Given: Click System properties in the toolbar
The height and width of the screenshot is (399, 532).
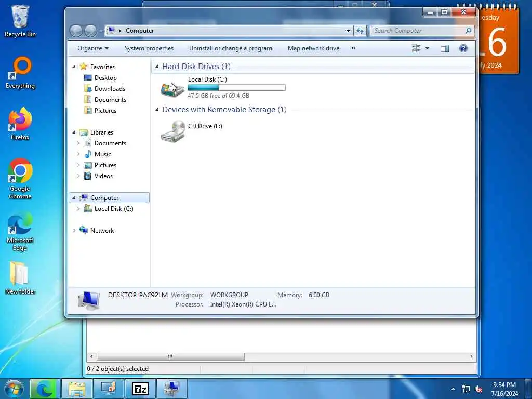Looking at the screenshot, I should tap(149, 48).
